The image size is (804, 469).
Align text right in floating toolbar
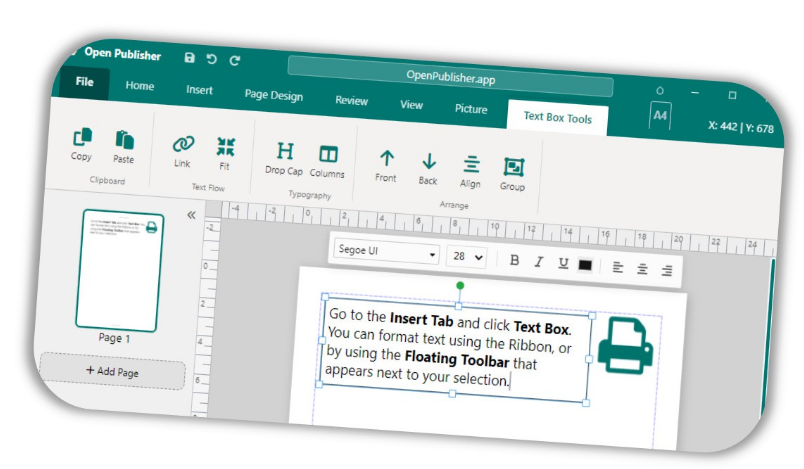point(667,270)
